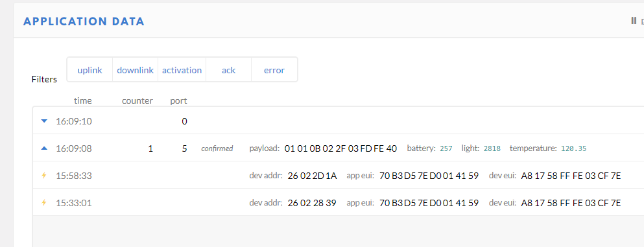The image size is (644, 247).
Task: Click the battery value 257
Action: [446, 148]
